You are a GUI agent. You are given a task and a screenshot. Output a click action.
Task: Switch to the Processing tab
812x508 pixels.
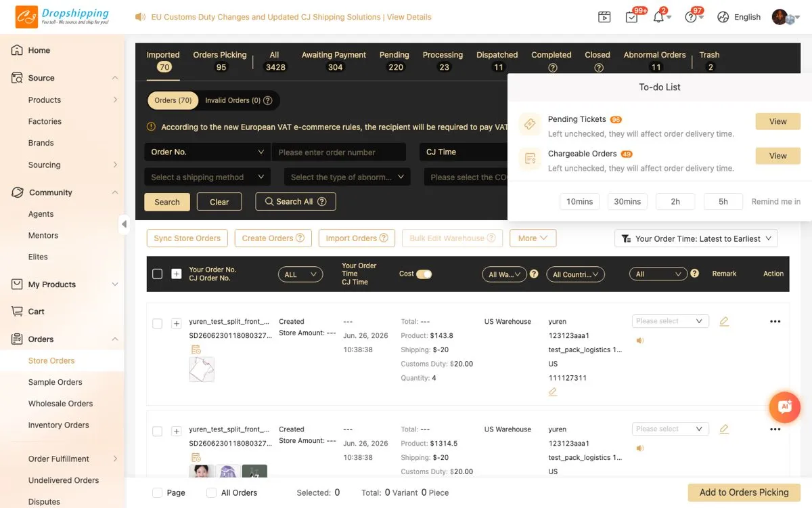(443, 60)
